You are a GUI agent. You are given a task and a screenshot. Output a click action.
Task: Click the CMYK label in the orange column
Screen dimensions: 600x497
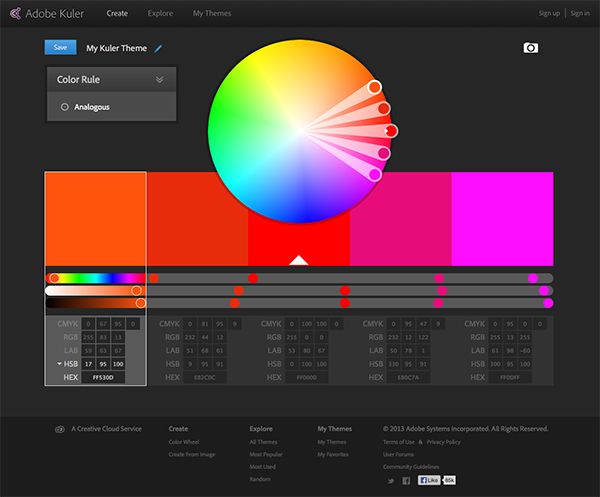click(x=68, y=324)
